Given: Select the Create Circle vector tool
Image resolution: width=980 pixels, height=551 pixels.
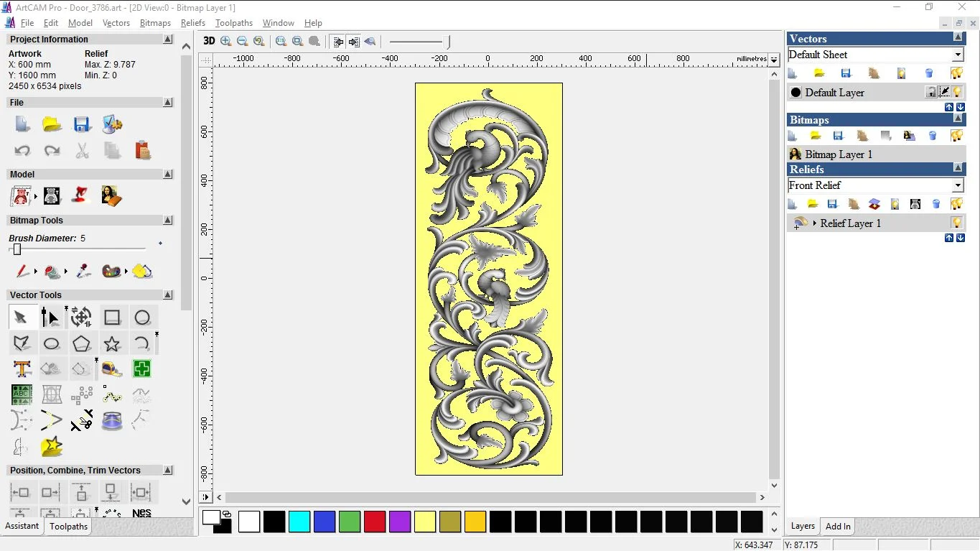Looking at the screenshot, I should coord(142,318).
